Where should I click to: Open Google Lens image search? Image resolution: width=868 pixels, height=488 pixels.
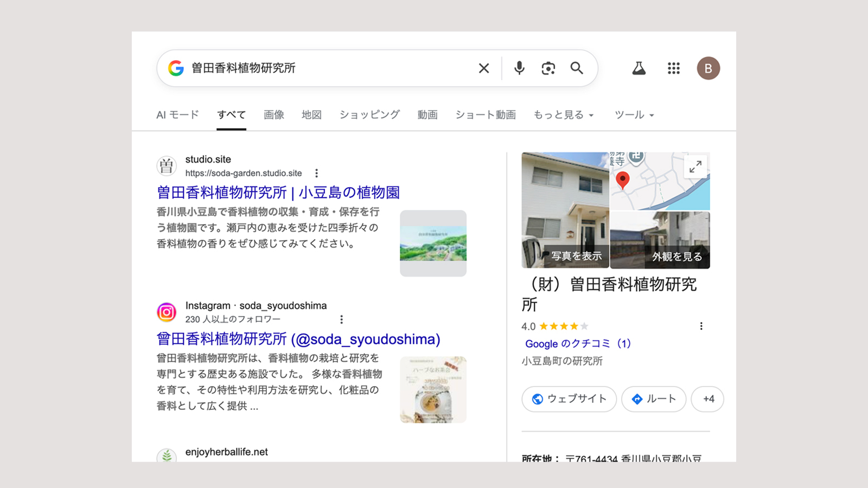548,68
